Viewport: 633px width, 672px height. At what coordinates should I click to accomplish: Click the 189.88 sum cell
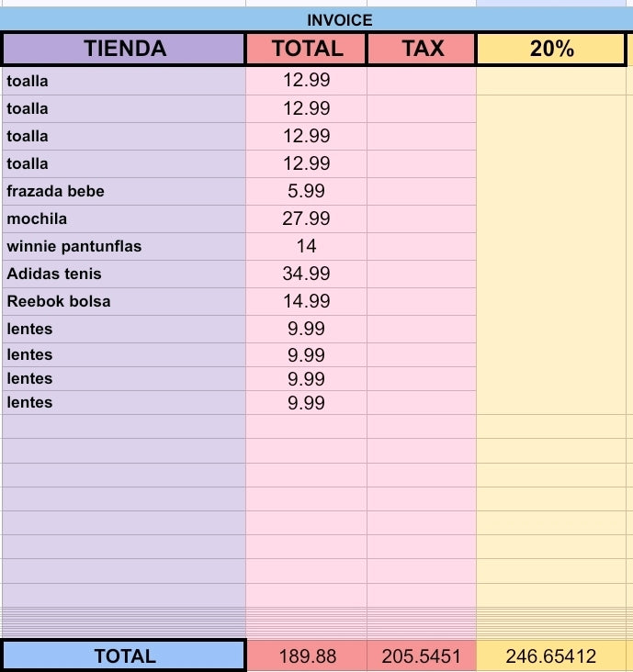coord(307,656)
